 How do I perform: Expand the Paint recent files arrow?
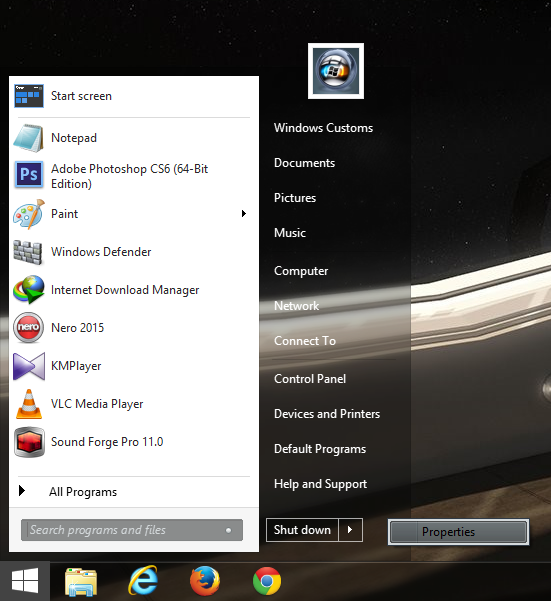click(x=244, y=213)
